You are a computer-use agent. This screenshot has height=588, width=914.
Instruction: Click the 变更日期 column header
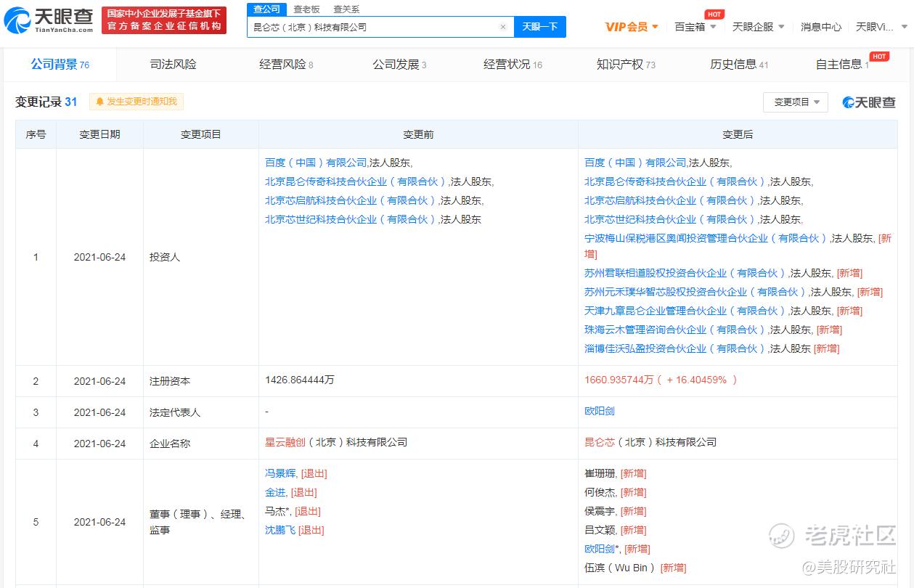pos(100,135)
